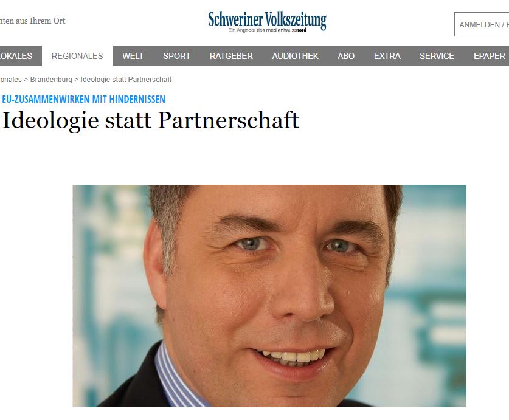Select the REGIONALES tab

tap(77, 56)
